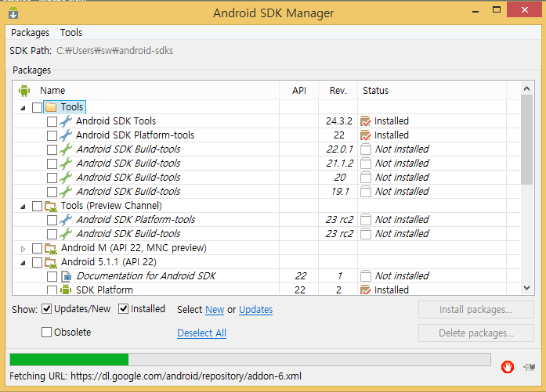Click Documentation for Android SDK document icon
This screenshot has height=392, width=546.
coord(66,276)
